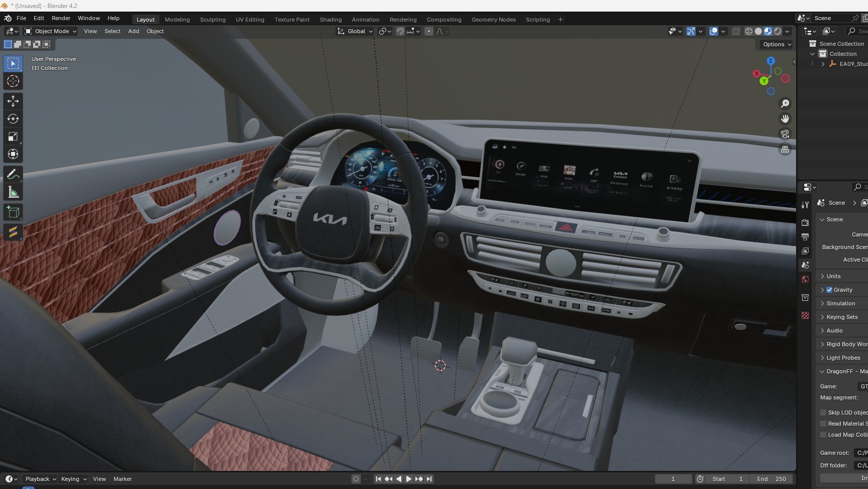Enable Read Material checkbox

click(823, 424)
